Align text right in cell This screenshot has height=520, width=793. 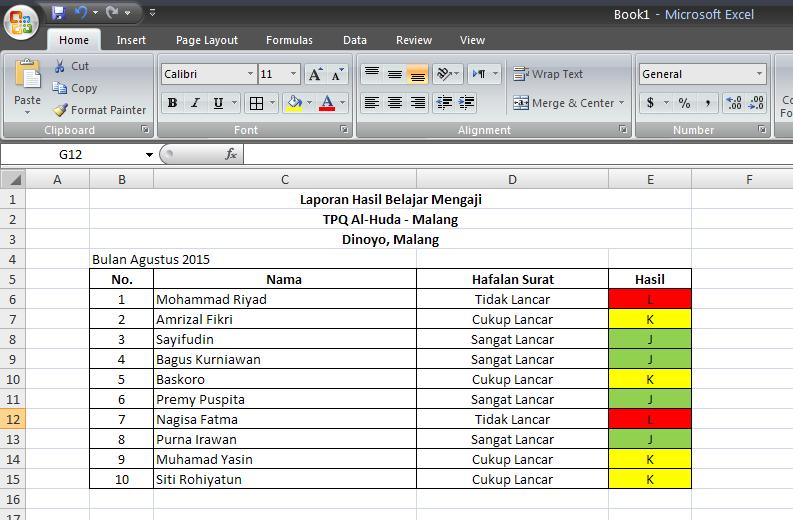(x=417, y=103)
